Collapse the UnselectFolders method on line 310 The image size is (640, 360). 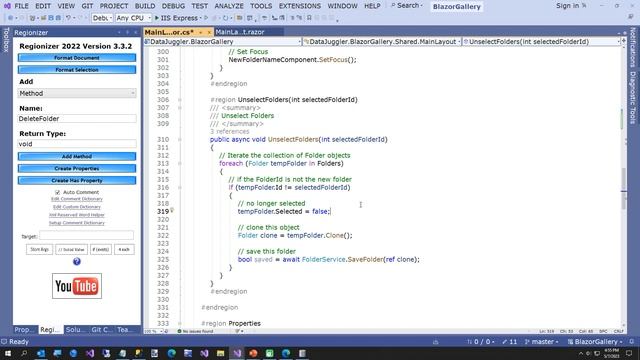(180, 140)
